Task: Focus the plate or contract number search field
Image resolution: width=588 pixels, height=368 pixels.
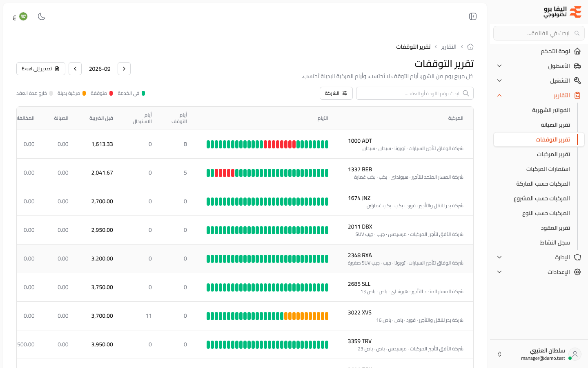Action: click(x=415, y=93)
